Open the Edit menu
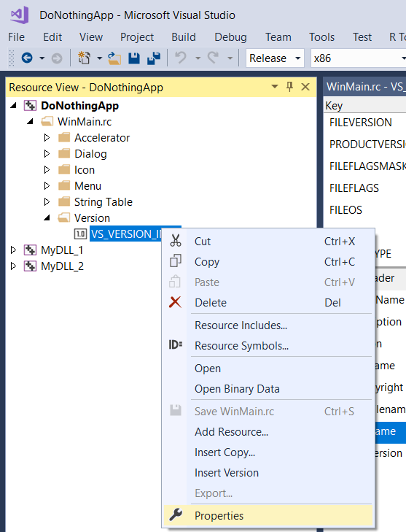This screenshot has height=532, width=406. click(52, 37)
